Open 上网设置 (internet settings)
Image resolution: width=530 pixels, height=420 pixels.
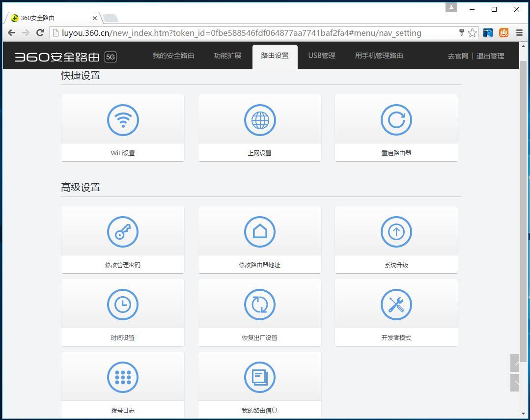259,128
